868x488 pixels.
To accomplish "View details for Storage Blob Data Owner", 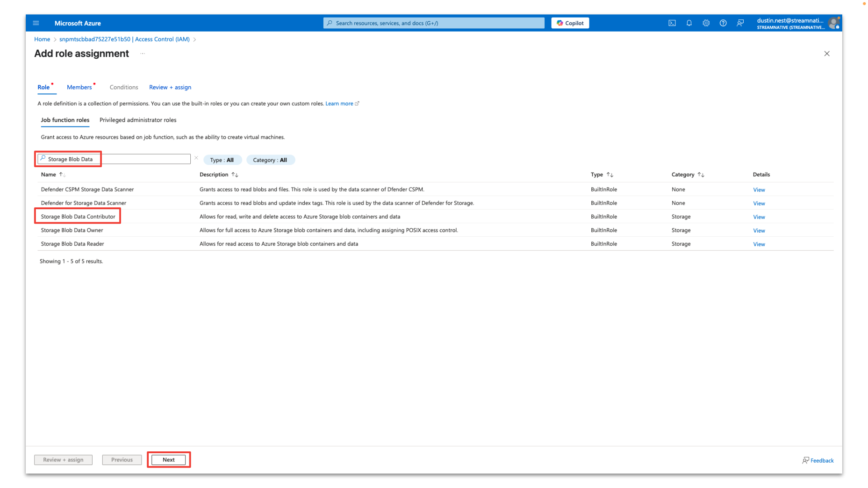I will coord(759,230).
